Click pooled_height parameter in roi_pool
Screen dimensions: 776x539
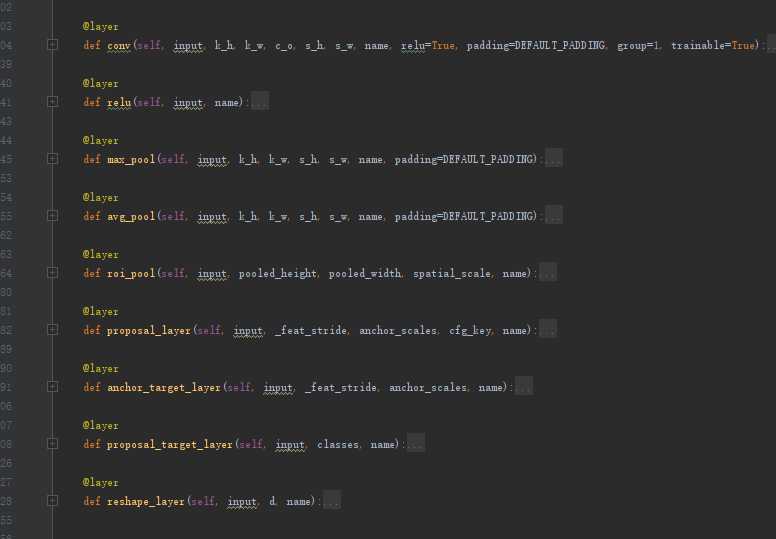pyautogui.click(x=278, y=273)
